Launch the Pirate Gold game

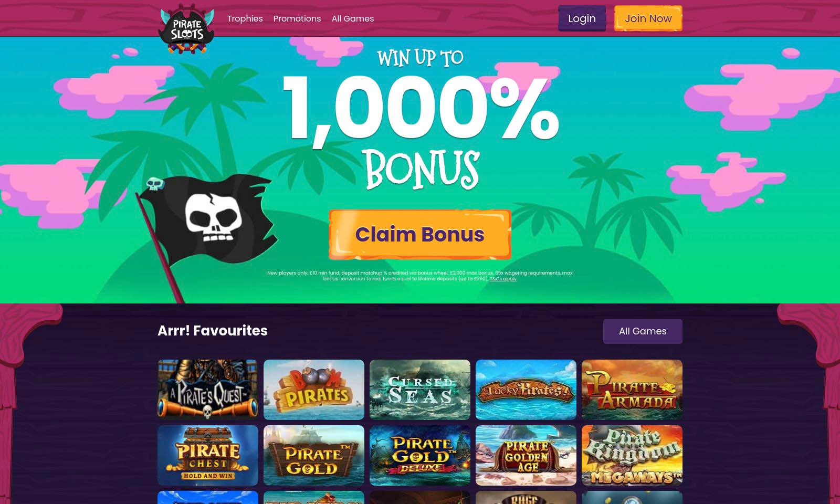click(314, 455)
